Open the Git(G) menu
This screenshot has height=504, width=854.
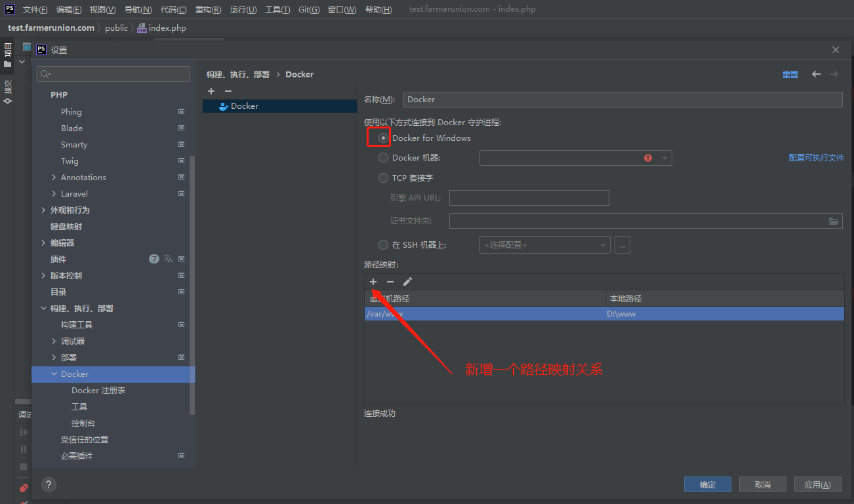click(309, 10)
